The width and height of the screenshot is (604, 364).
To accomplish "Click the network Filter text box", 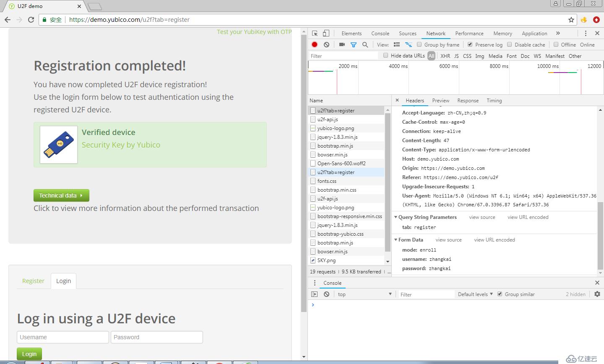I will pos(344,56).
